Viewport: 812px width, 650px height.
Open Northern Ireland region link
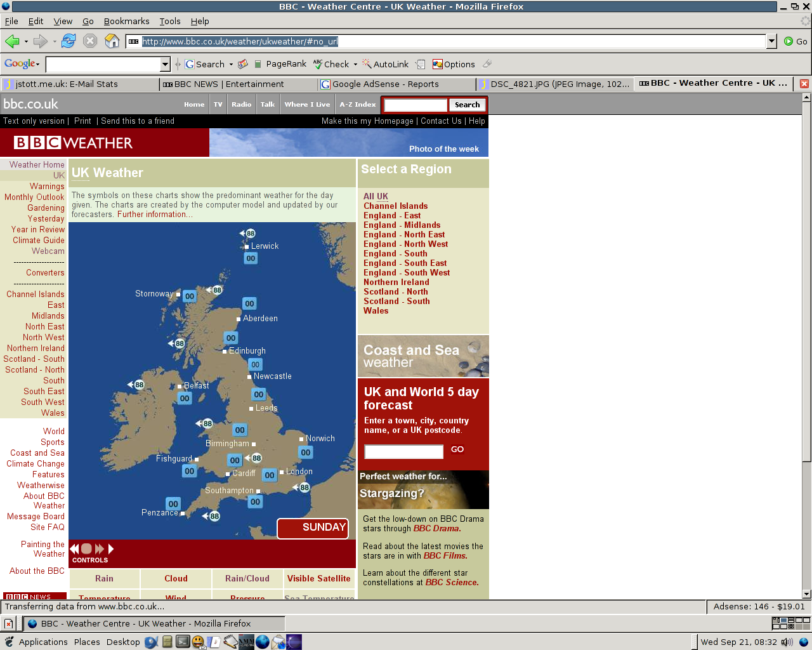(x=396, y=282)
